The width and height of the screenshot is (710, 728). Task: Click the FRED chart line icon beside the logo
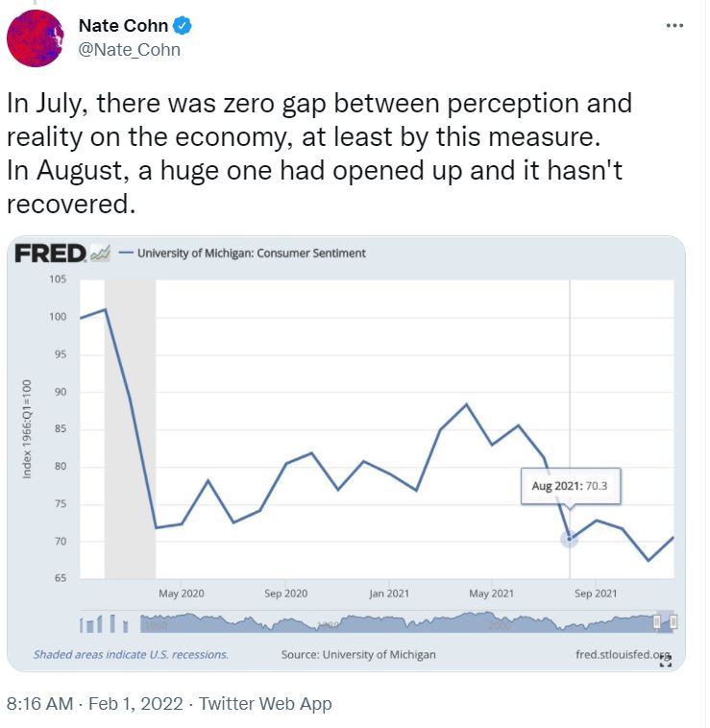pyautogui.click(x=100, y=254)
